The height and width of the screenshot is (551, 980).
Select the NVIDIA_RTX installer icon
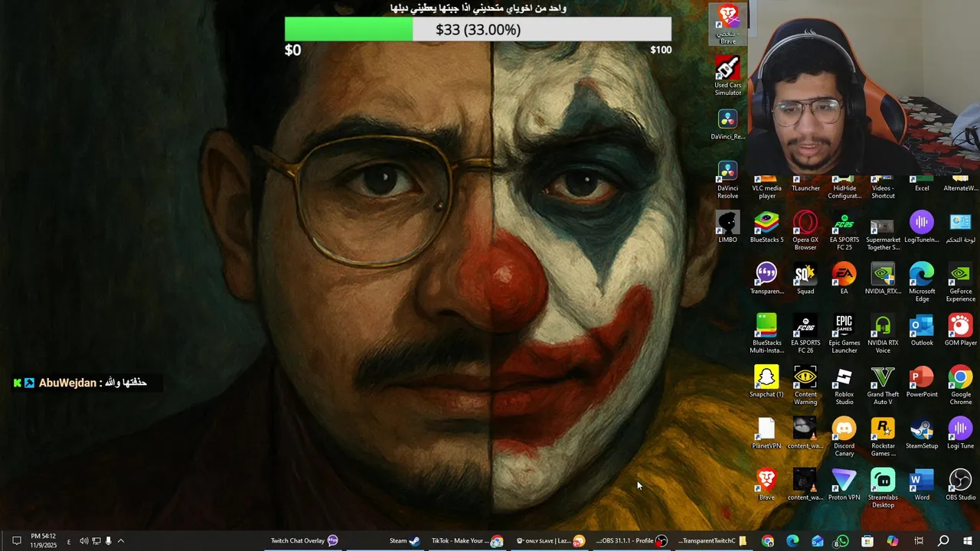[883, 279]
